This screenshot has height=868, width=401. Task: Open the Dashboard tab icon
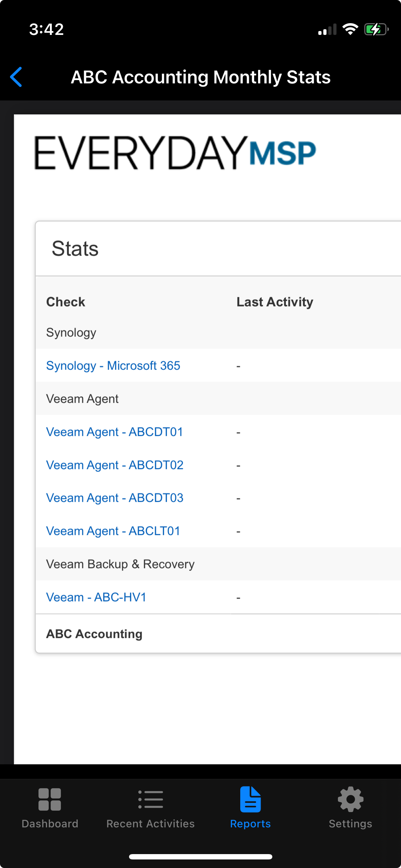[x=50, y=799]
